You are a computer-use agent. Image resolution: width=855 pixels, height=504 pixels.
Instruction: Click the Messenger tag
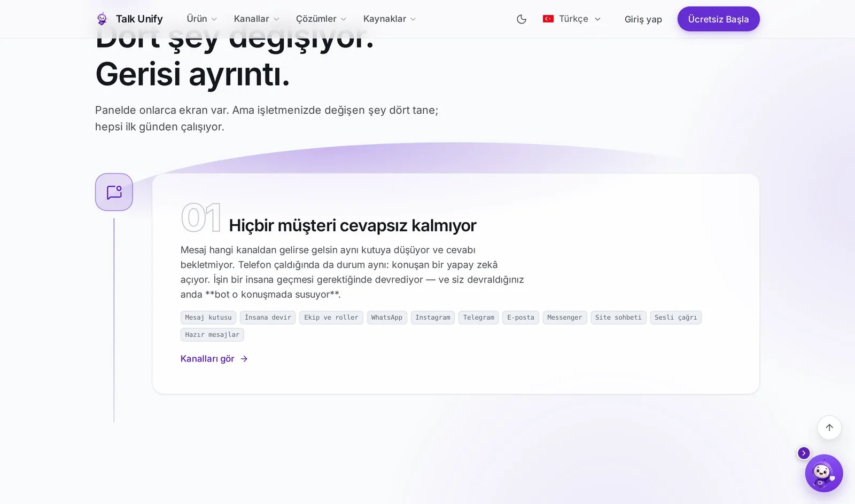[565, 318]
